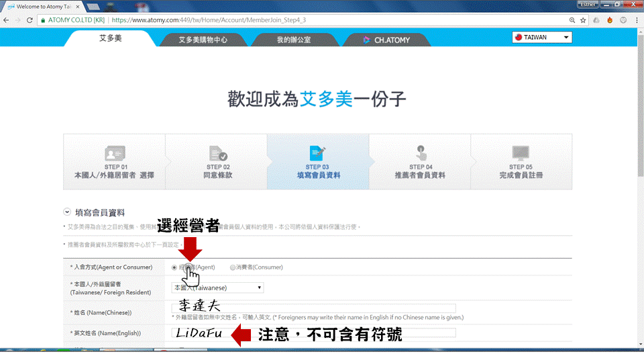The width and height of the screenshot is (644, 354).
Task: Switch to the 我的辦公室 tab
Action: pyautogui.click(x=294, y=40)
